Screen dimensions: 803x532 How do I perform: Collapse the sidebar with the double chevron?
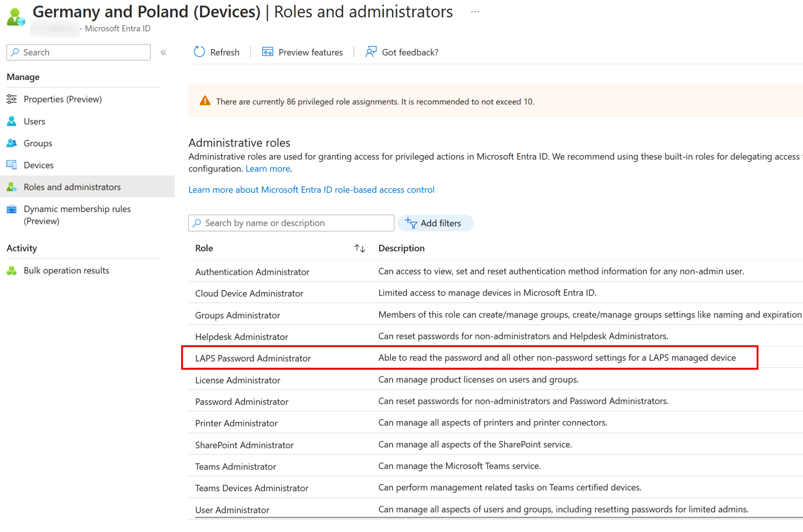click(x=164, y=52)
